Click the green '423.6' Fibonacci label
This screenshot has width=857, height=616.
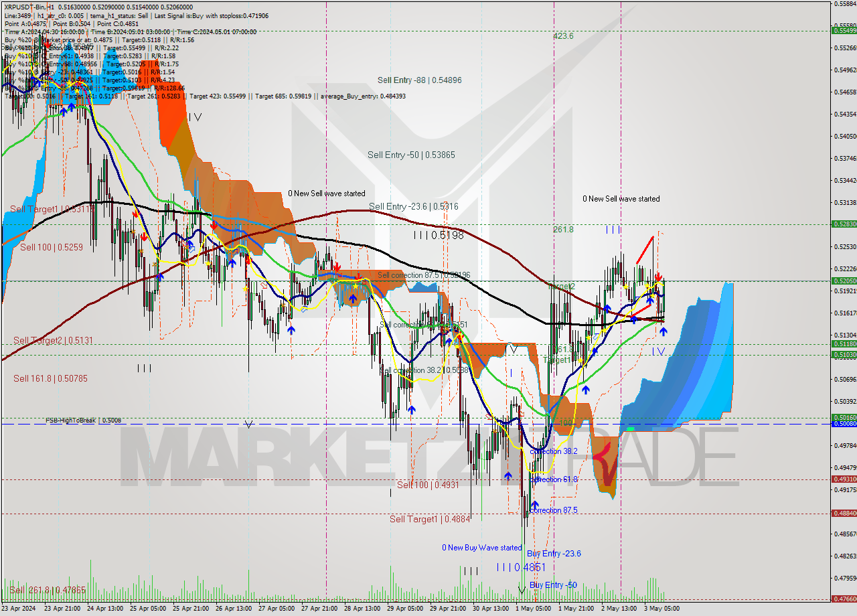pyautogui.click(x=563, y=36)
